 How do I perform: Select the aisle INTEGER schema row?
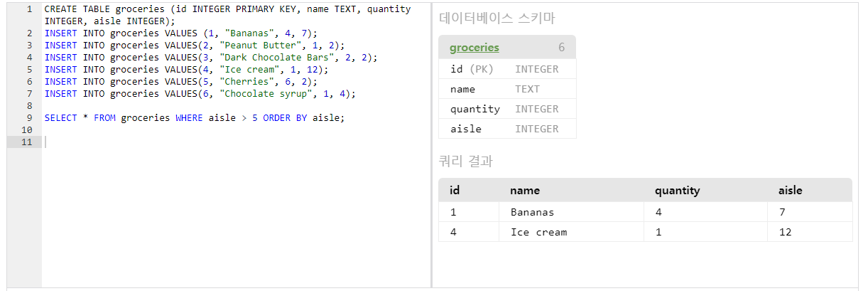[x=507, y=129]
